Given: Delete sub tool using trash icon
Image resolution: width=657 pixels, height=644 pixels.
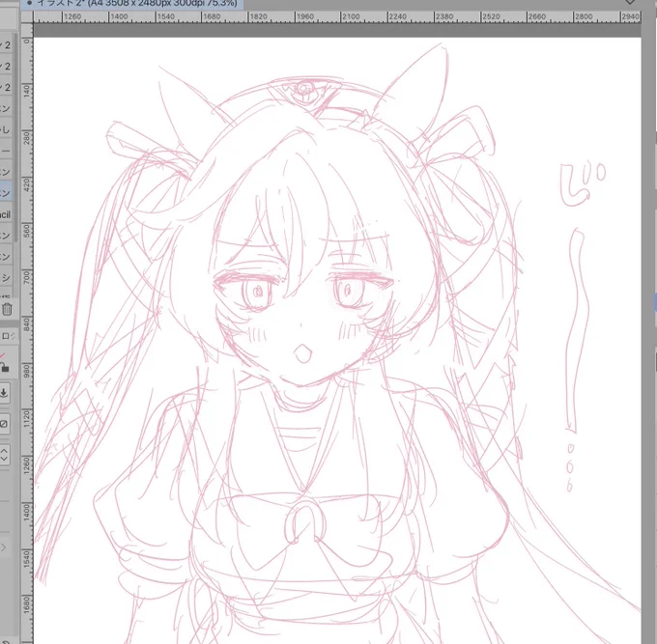Looking at the screenshot, I should tap(7, 309).
